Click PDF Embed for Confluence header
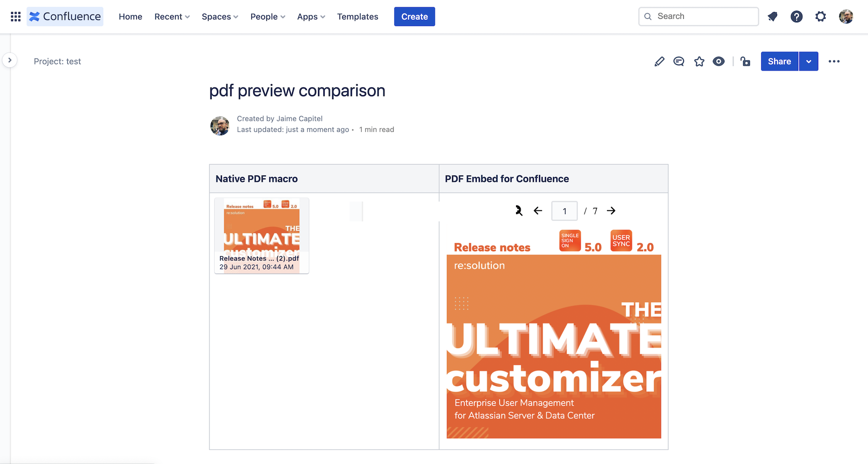 click(x=507, y=179)
